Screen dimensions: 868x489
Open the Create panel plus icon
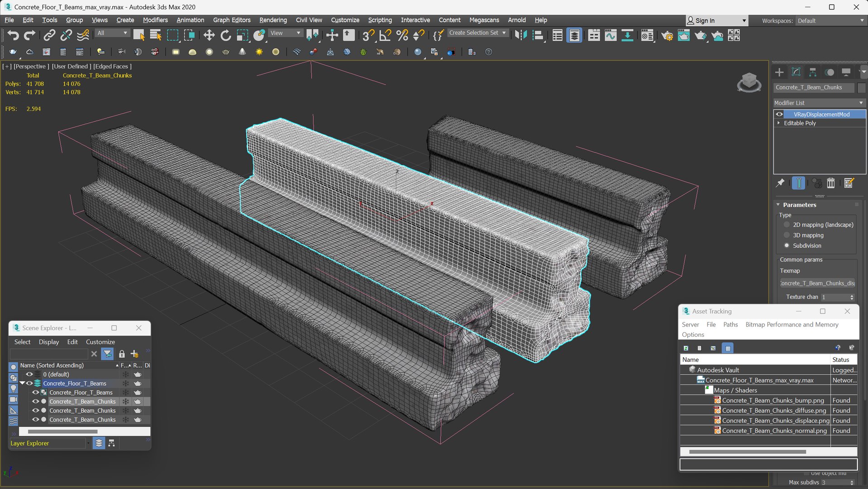779,72
